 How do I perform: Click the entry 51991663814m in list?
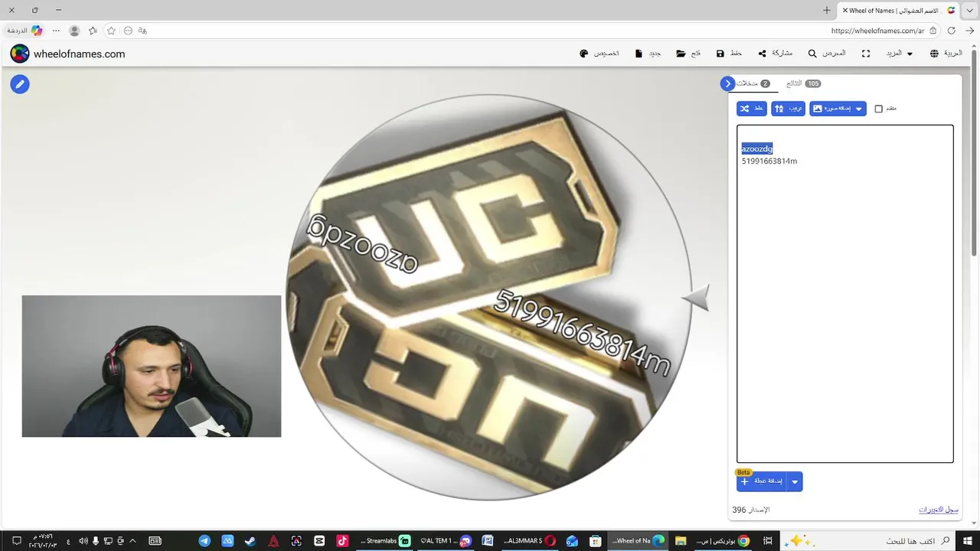(x=769, y=161)
